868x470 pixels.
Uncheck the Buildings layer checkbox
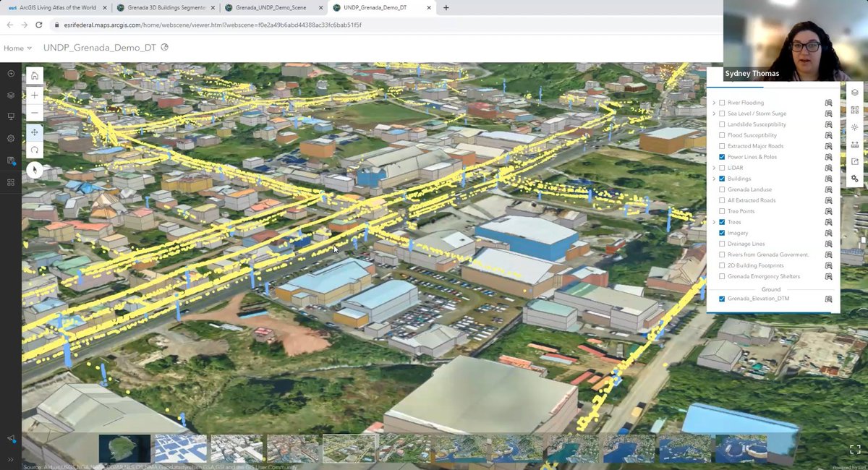coord(722,179)
